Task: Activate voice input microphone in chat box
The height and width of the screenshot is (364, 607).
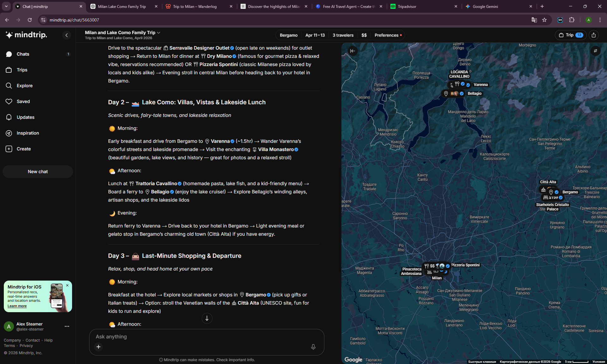Action: point(313,347)
